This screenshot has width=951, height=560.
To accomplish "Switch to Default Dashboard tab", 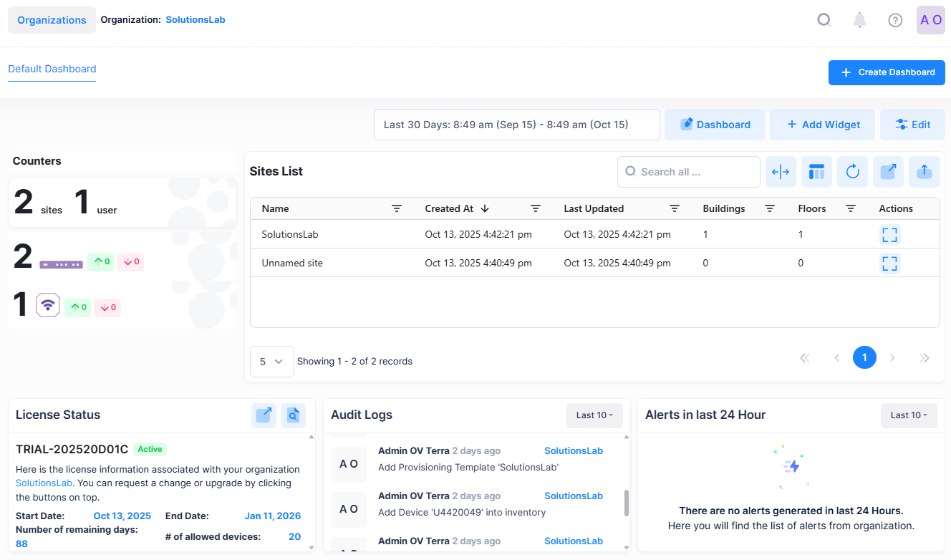I will point(52,69).
